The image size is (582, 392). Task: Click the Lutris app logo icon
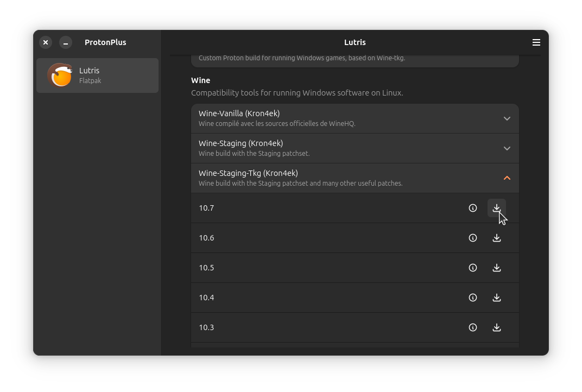59,75
